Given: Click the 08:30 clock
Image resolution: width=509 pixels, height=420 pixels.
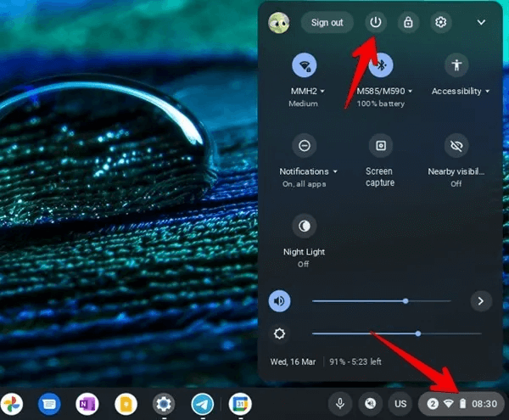Looking at the screenshot, I should pyautogui.click(x=484, y=404).
